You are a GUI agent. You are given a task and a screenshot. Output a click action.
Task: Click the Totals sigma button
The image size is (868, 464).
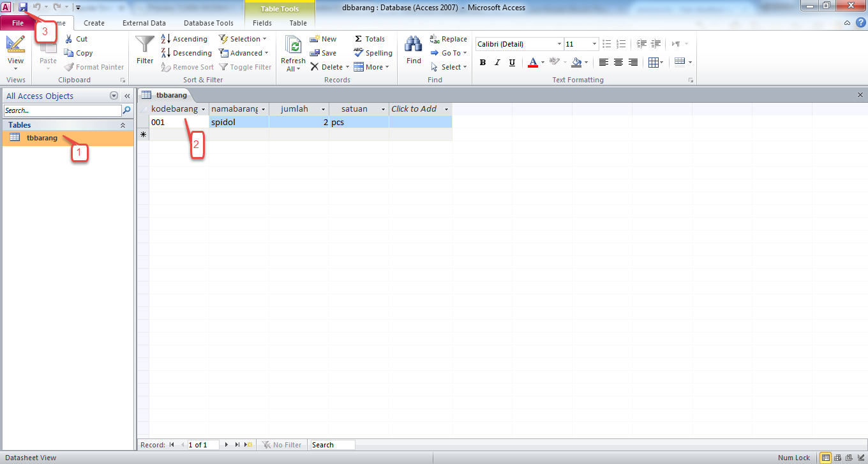click(370, 39)
